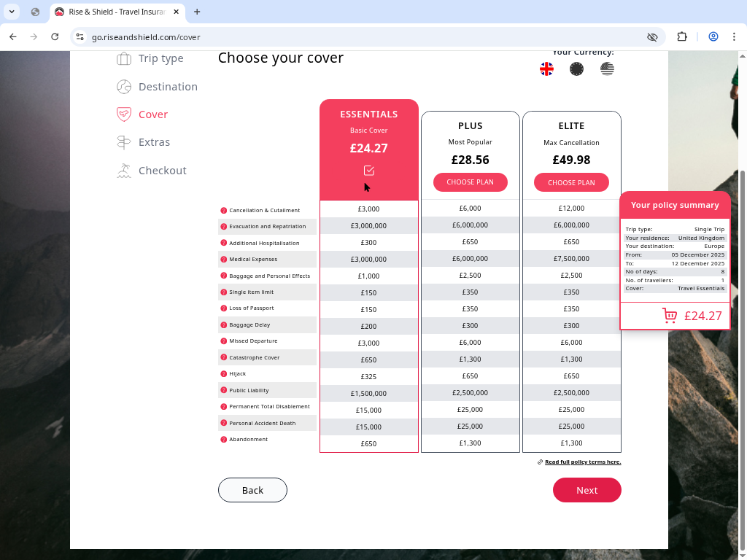Image resolution: width=747 pixels, height=560 pixels.
Task: Select the Extras signpost icon
Action: (x=123, y=141)
